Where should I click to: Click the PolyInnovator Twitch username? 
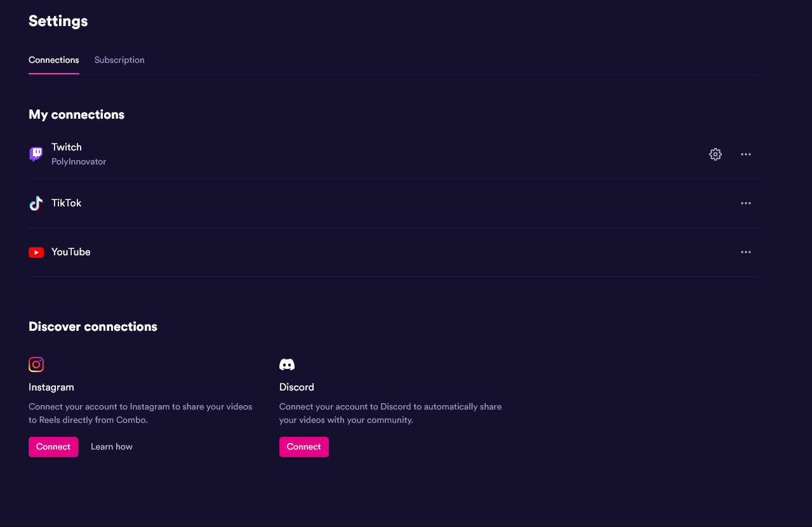tap(79, 162)
